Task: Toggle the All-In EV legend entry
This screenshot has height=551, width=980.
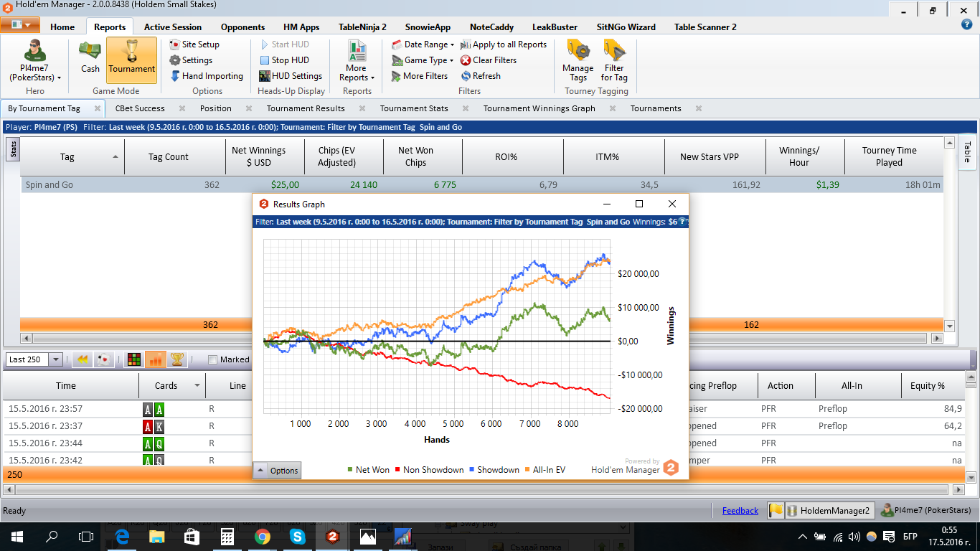Action: (546, 470)
